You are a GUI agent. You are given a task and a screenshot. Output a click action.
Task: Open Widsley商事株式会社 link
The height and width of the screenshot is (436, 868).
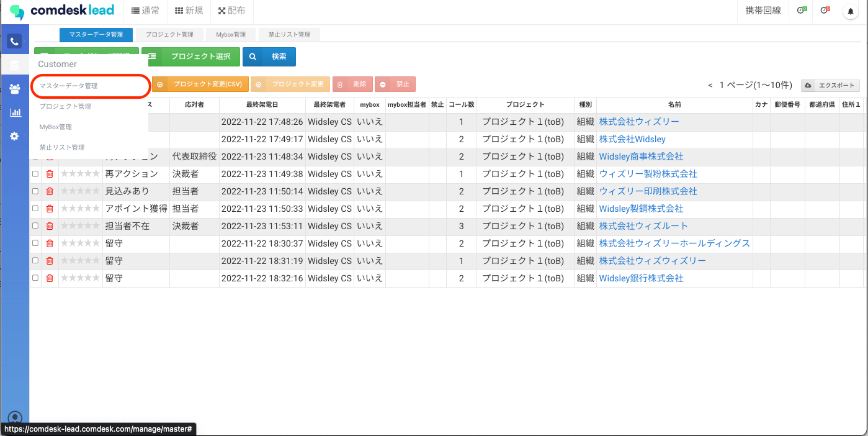click(x=641, y=157)
